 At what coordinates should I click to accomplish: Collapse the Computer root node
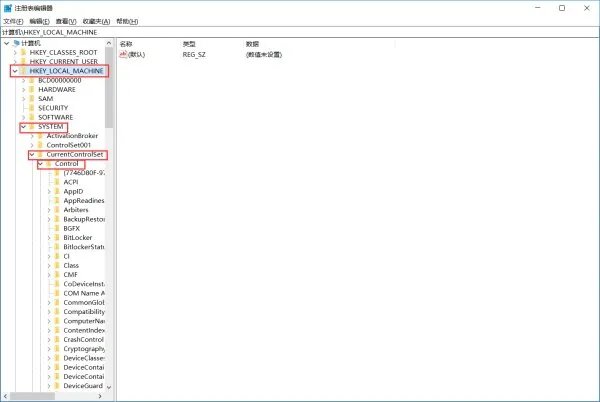7,43
